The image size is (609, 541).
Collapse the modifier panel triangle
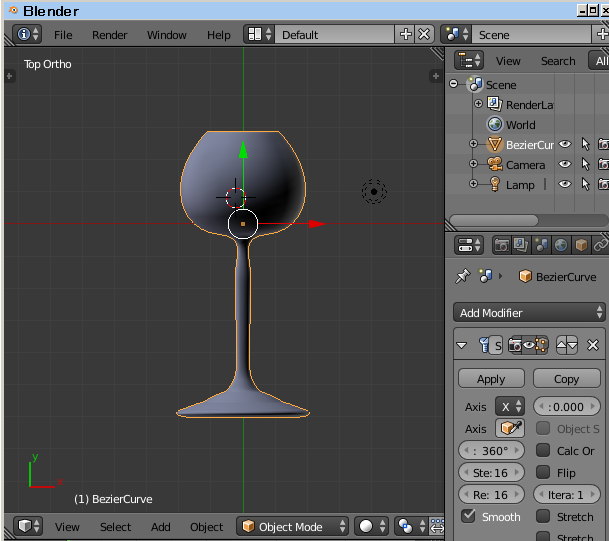462,345
